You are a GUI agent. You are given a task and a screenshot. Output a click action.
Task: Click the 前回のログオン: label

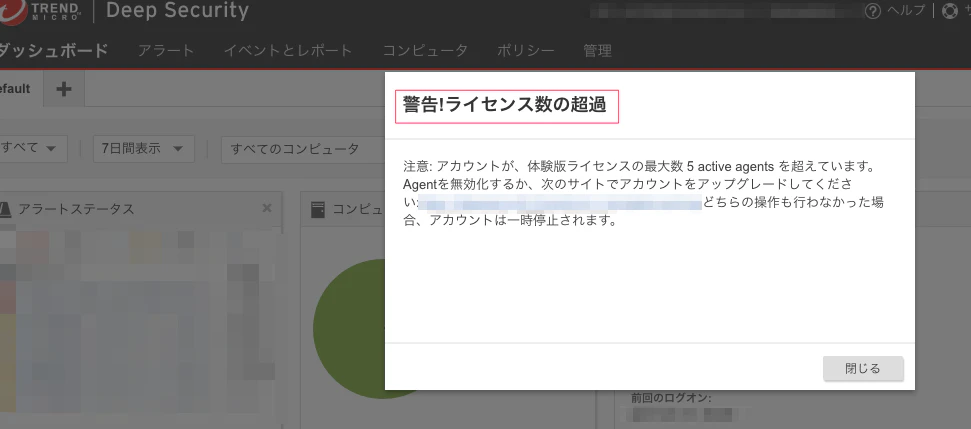click(x=671, y=397)
